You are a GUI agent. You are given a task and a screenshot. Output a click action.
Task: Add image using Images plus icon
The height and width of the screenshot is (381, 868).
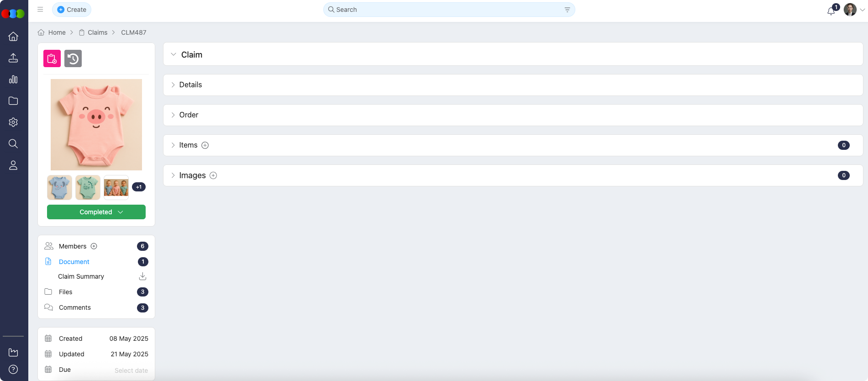pyautogui.click(x=213, y=175)
